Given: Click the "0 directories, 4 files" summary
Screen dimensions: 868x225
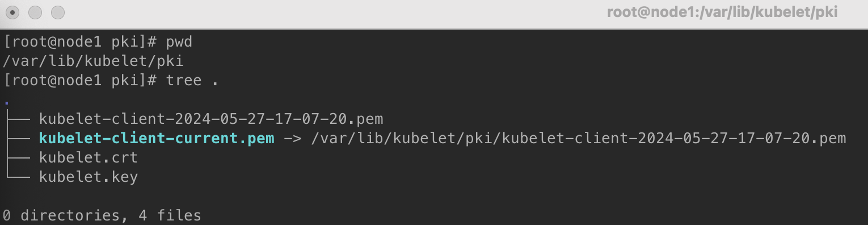Looking at the screenshot, I should (102, 216).
